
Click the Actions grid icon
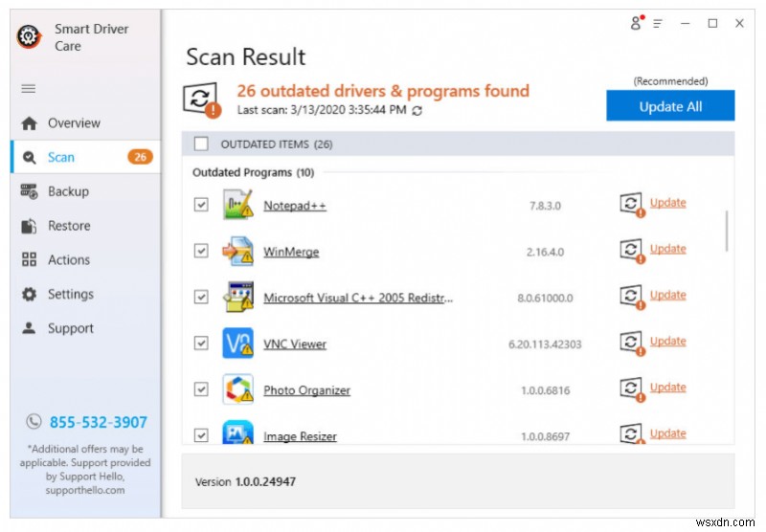click(30, 259)
